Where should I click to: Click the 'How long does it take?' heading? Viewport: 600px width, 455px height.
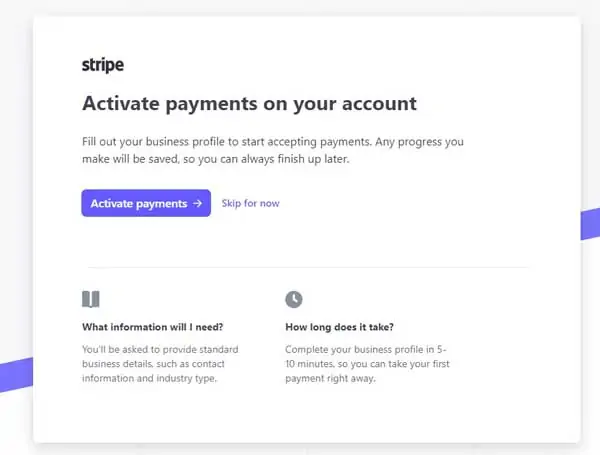339,327
